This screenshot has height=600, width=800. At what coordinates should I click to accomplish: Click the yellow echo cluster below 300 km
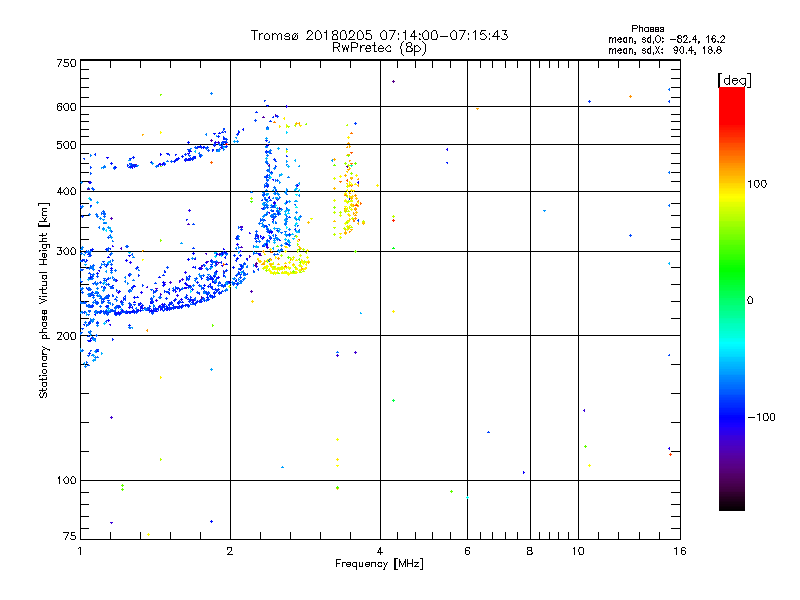click(284, 265)
